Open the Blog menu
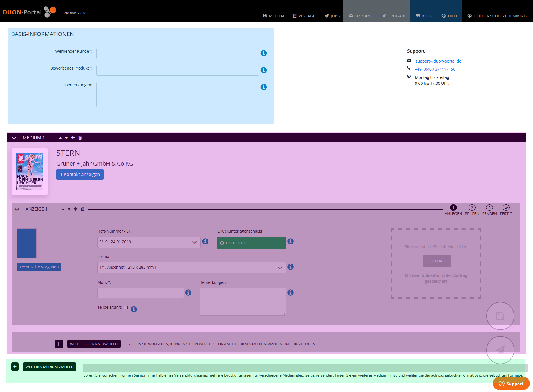This screenshot has height=392, width=533. 424,16
